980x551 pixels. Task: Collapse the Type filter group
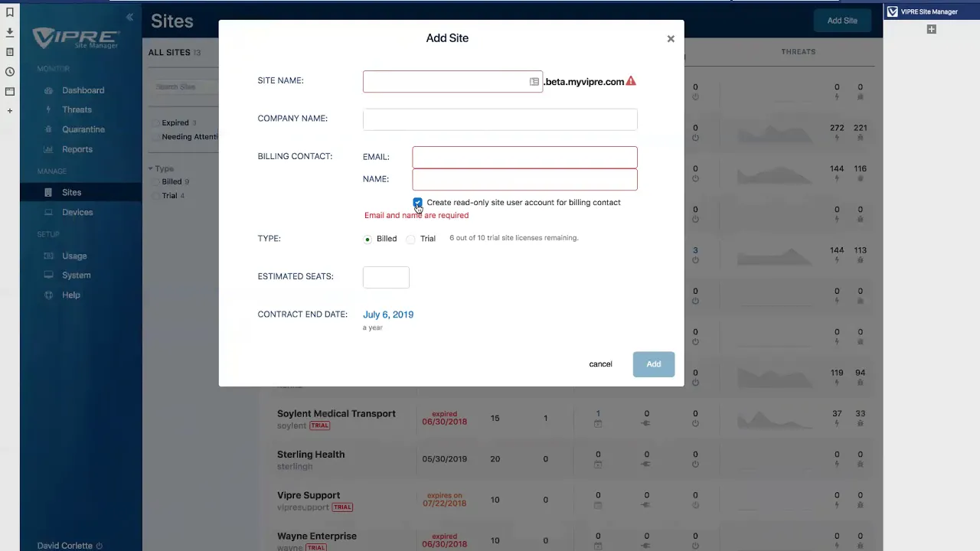151,168
